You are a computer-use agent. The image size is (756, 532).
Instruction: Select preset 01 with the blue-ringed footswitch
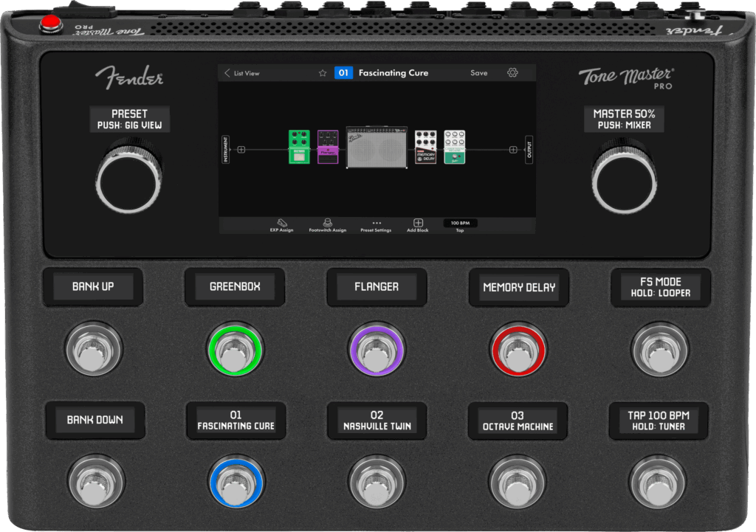pos(236,482)
